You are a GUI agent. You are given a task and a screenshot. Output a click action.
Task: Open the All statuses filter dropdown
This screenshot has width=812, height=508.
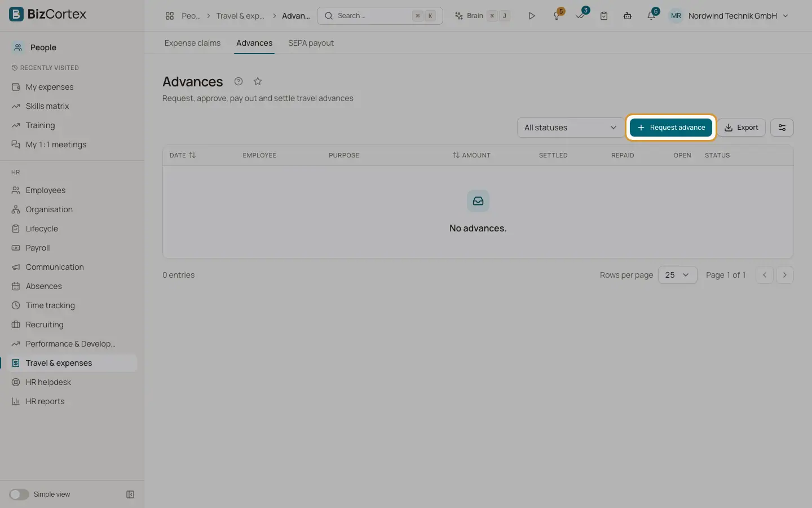571,128
